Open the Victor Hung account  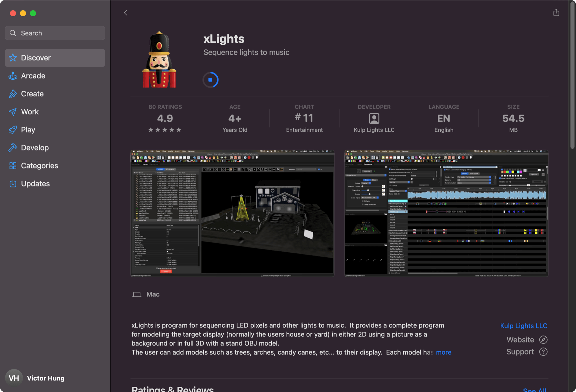pyautogui.click(x=46, y=378)
